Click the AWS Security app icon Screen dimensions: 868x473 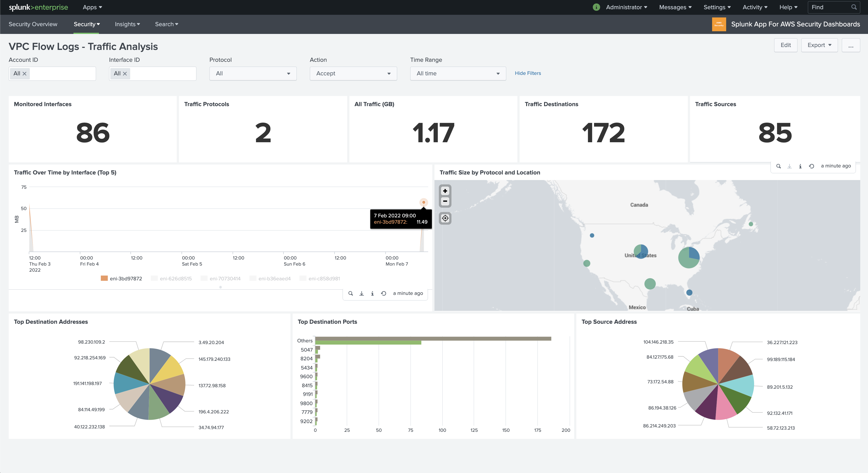pyautogui.click(x=719, y=24)
